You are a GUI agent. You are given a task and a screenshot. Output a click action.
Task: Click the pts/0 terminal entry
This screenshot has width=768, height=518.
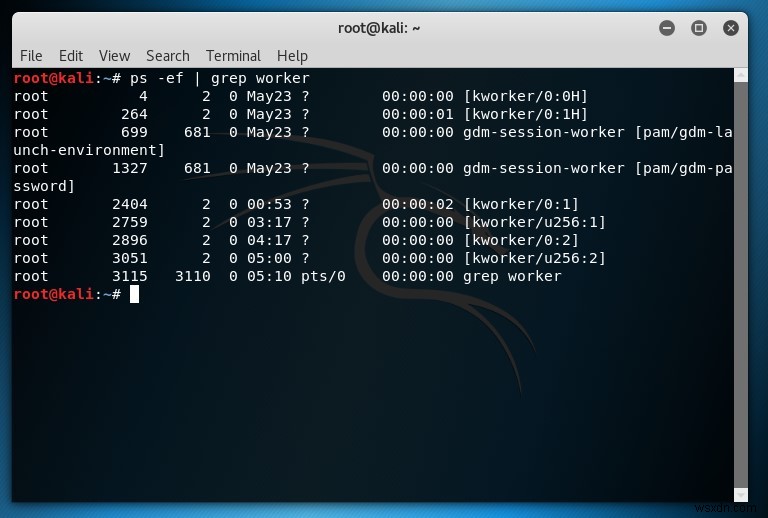[x=323, y=277]
